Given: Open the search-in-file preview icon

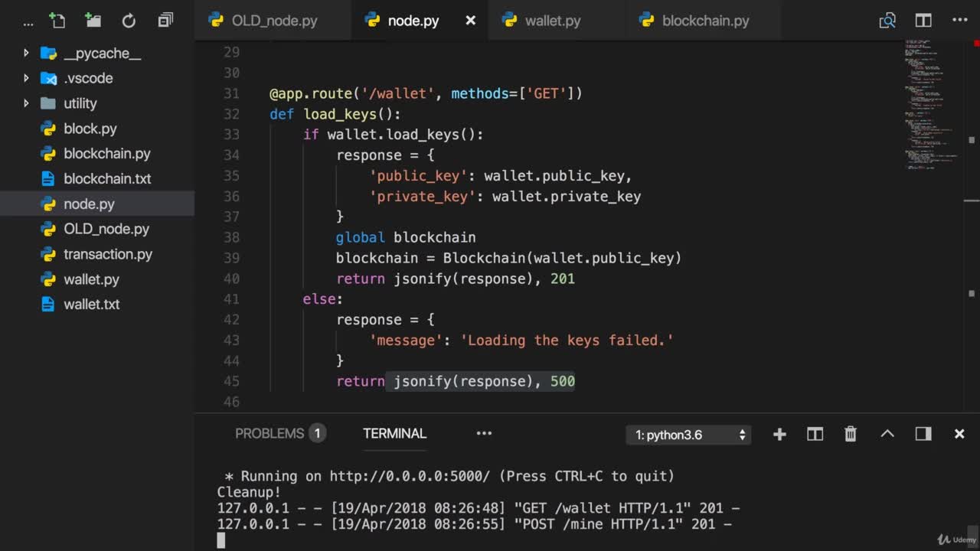Looking at the screenshot, I should (x=887, y=21).
